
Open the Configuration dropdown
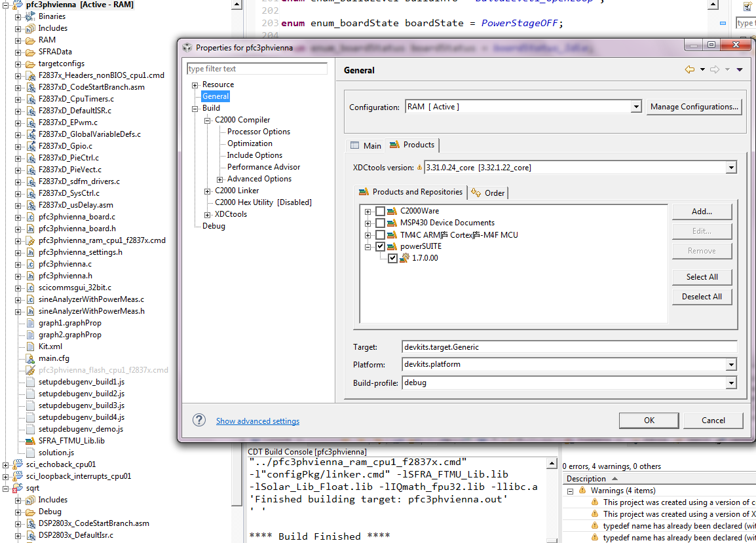tap(636, 107)
